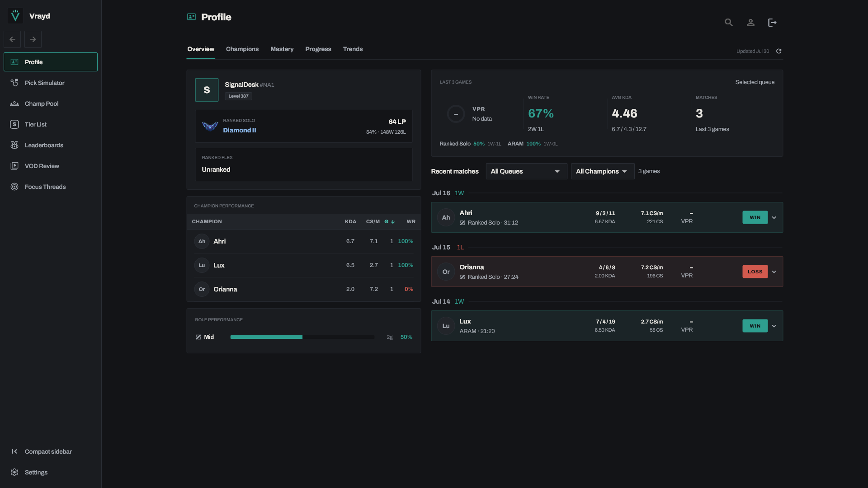Click the Mid role 50% win rate

point(406,337)
